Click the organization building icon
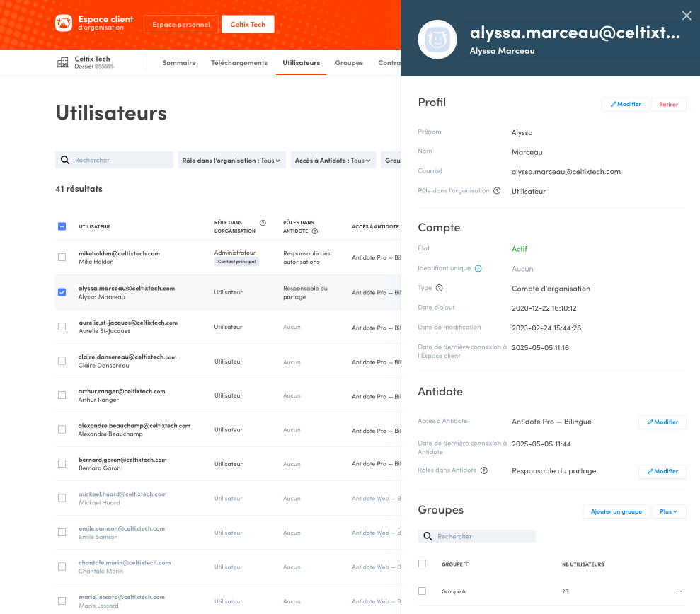The width and height of the screenshot is (700, 614). click(63, 63)
